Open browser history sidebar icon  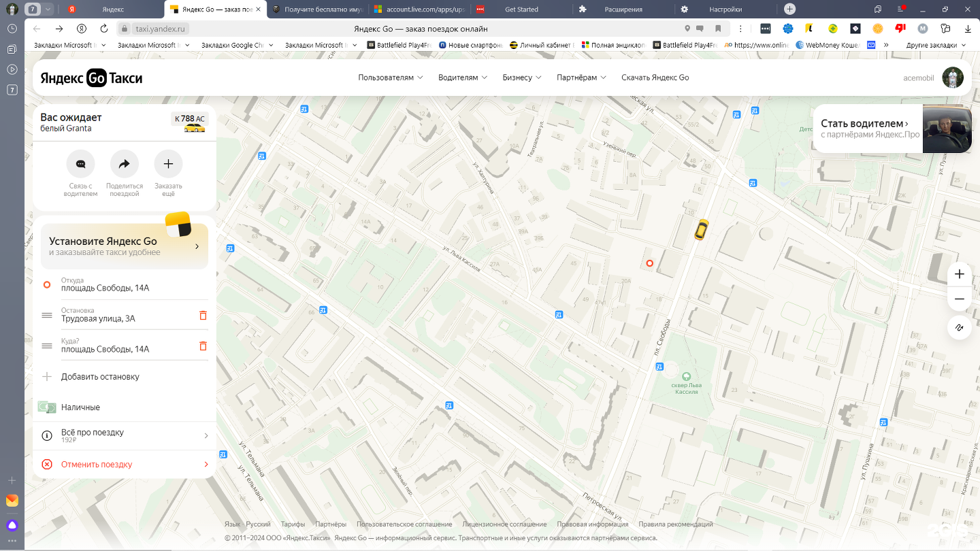coord(12,29)
